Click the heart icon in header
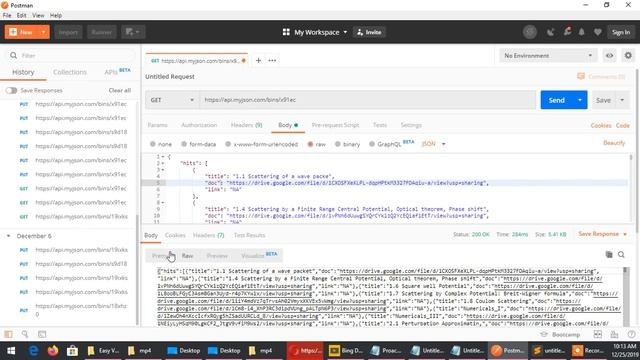Screen dimensions: 640x360 click(x=598, y=32)
